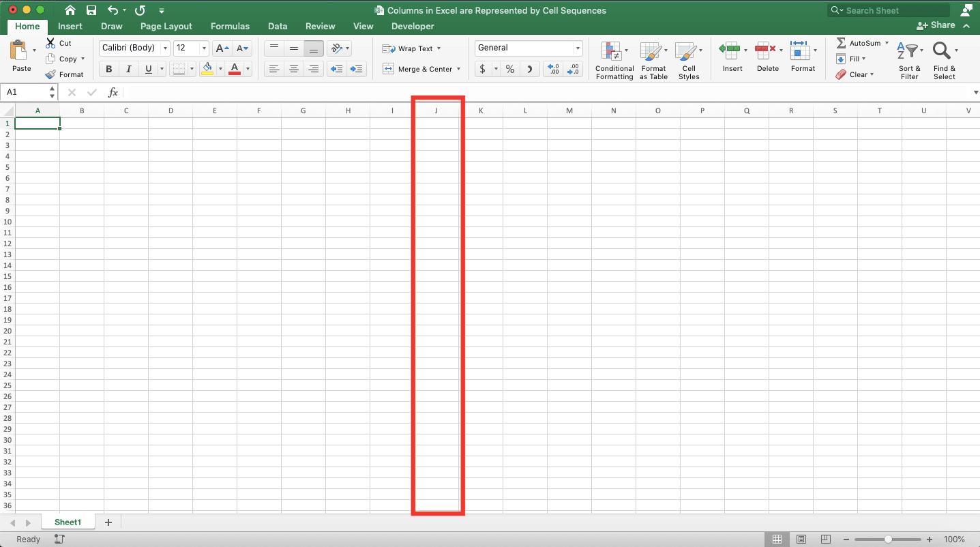This screenshot has height=547, width=980.
Task: Increase the indent
Action: point(356,69)
